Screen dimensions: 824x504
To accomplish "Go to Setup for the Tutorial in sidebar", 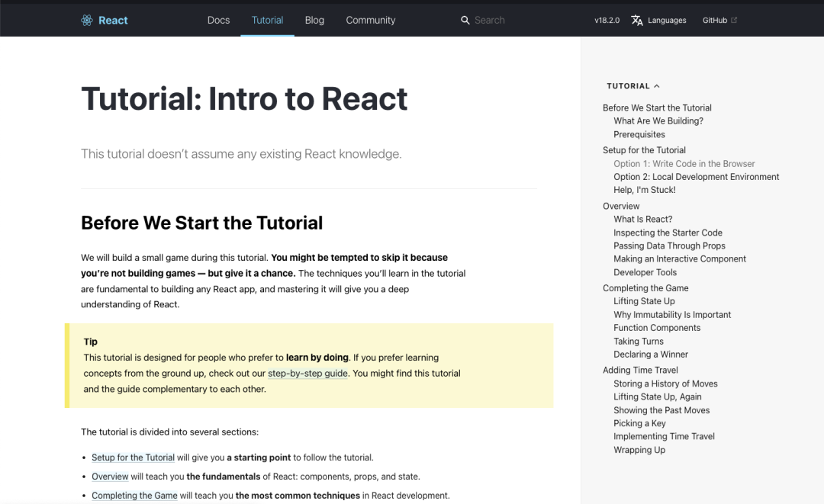I will pos(644,150).
